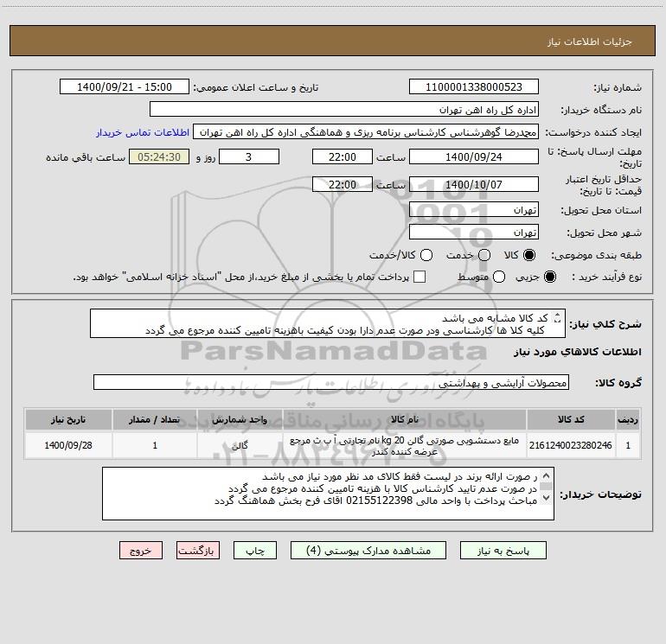Click the buyer notes text area
Screen dimensions: 666x644
click(x=328, y=494)
